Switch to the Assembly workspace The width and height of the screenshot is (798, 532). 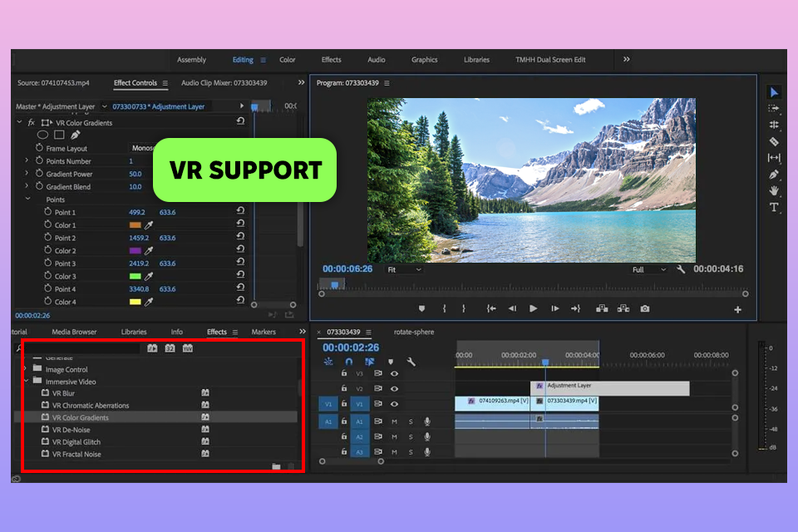[x=191, y=60]
